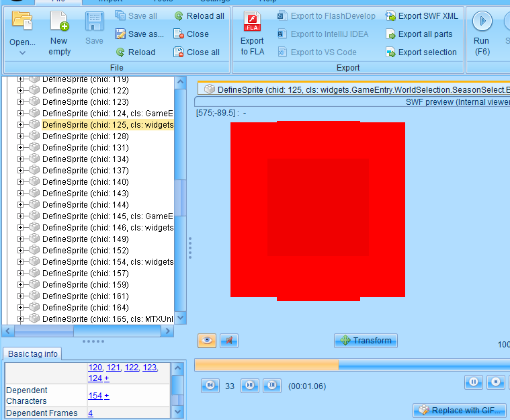
Task: Toggle the mute sound button
Action: (x=229, y=341)
